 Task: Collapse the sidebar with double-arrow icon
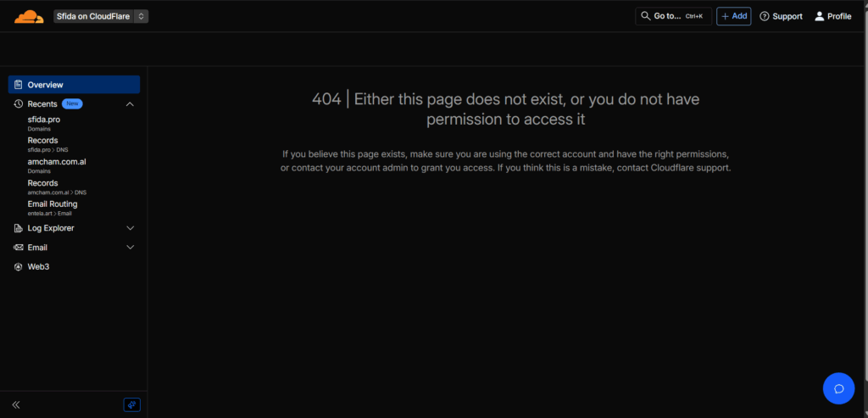(16, 404)
